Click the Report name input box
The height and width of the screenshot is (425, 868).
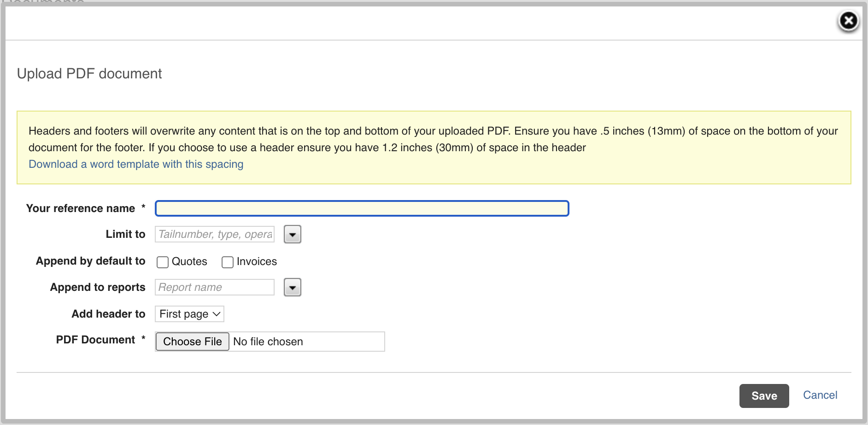214,287
